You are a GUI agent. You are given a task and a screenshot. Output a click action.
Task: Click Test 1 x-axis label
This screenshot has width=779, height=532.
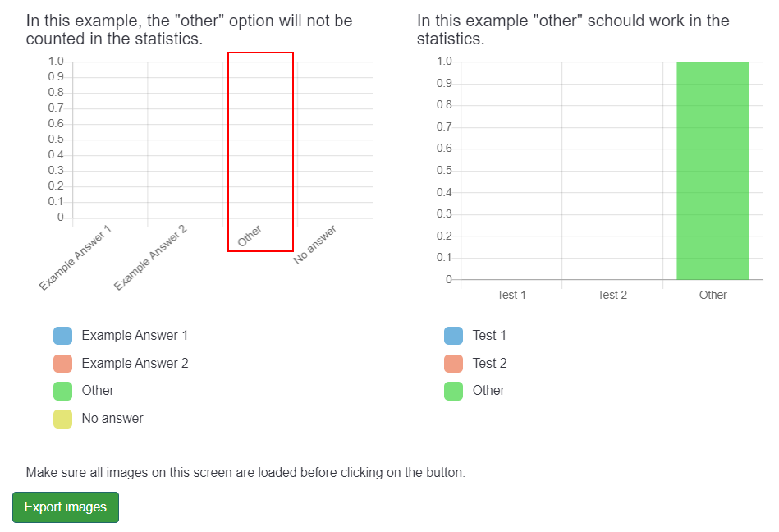coord(511,295)
